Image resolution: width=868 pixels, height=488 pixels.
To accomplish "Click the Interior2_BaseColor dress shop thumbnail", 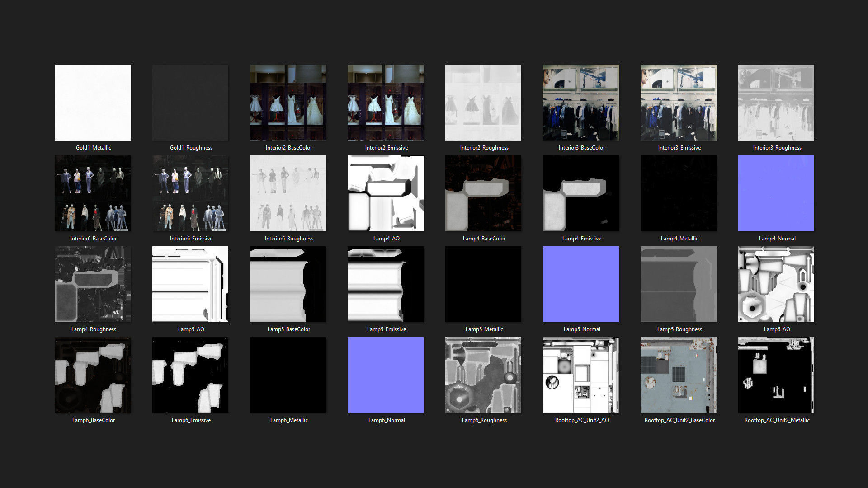I will click(288, 103).
